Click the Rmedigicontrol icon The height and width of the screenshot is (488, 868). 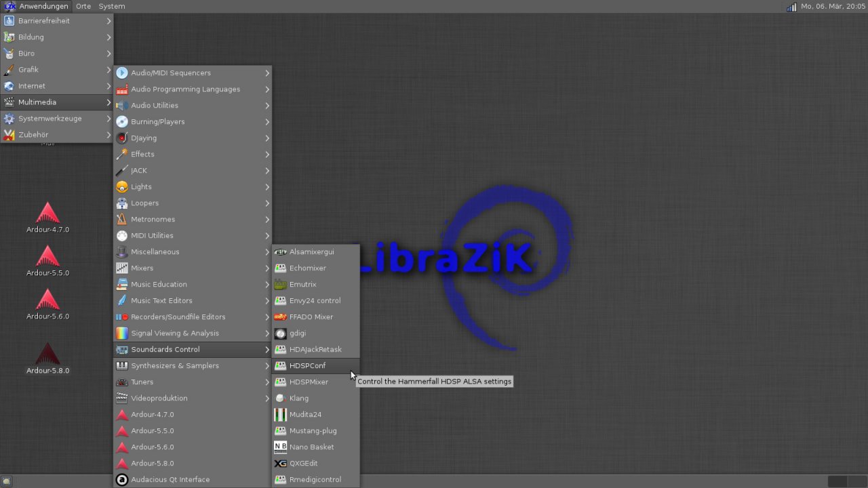280,479
